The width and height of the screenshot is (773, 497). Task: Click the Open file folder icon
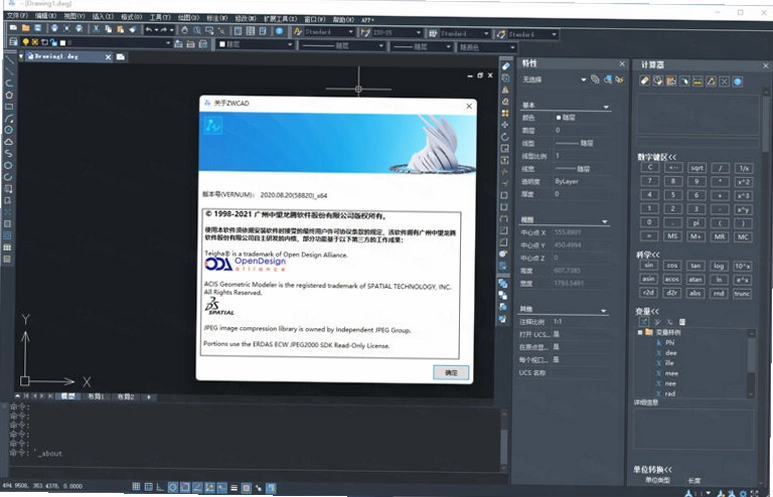click(x=25, y=29)
